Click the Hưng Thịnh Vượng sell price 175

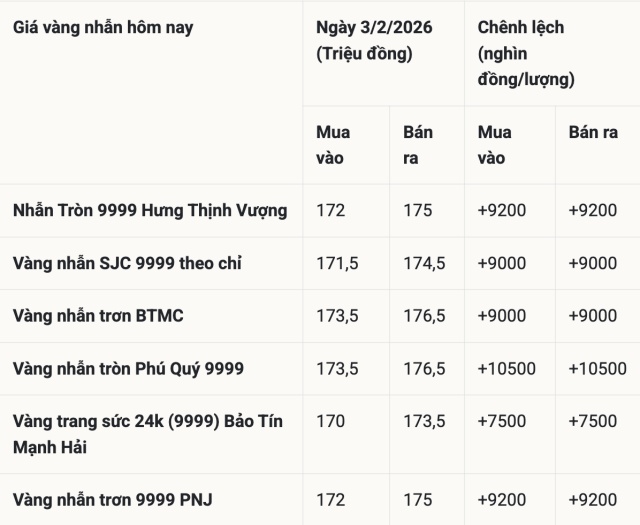[x=418, y=210]
